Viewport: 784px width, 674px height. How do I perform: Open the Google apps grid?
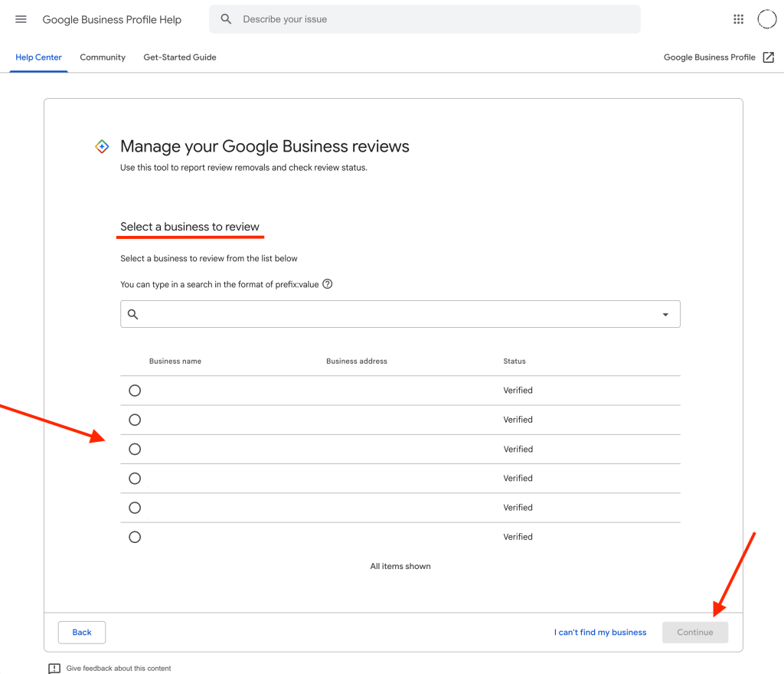(x=738, y=19)
